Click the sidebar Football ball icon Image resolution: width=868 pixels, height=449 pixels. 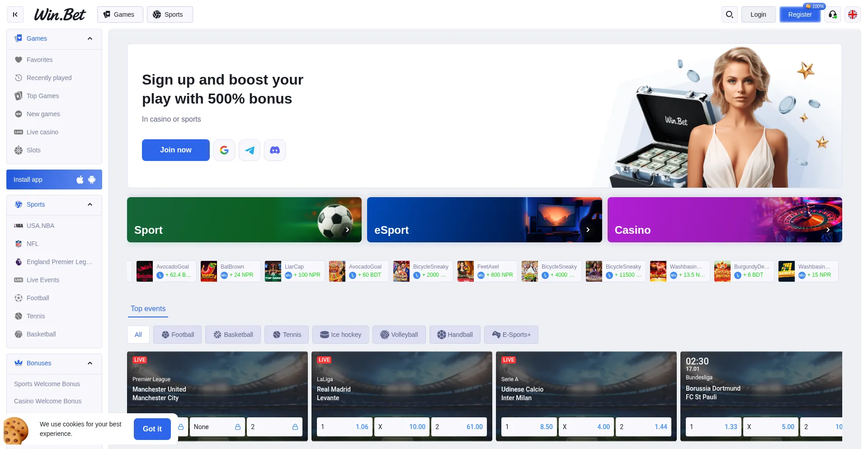pos(19,298)
